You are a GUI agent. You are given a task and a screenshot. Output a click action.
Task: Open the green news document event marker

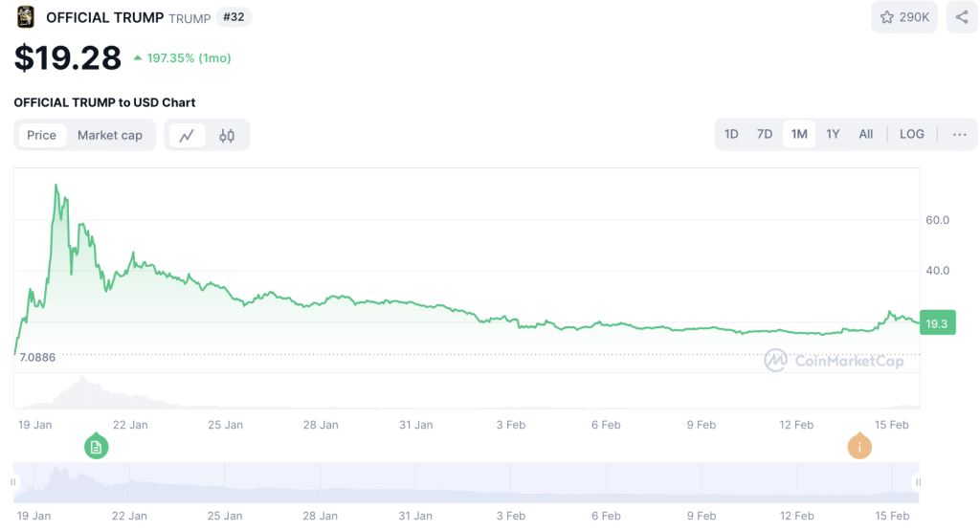97,446
